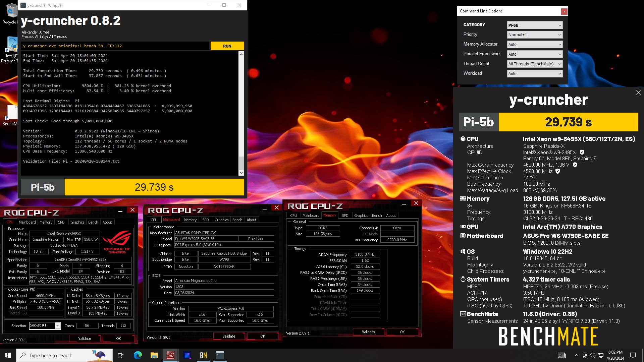Click the CPU section chip icon
Viewport: 644px width, 362px height.
[463, 139]
